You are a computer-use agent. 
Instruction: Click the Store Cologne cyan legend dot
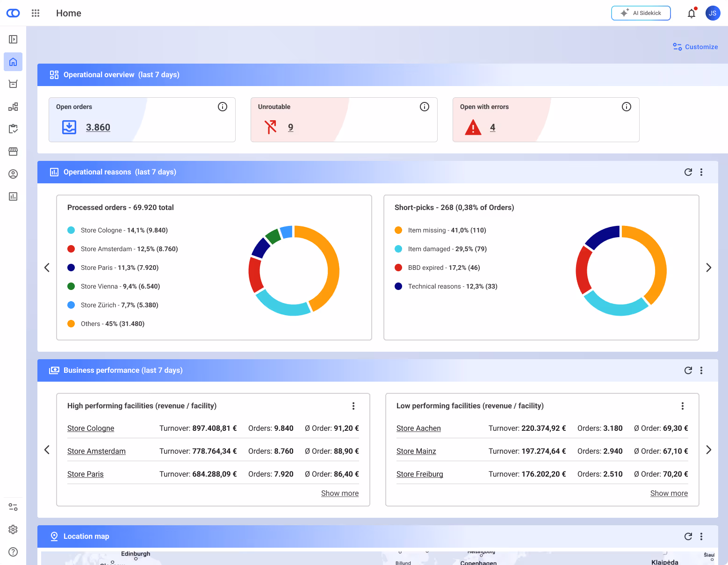[x=71, y=230]
